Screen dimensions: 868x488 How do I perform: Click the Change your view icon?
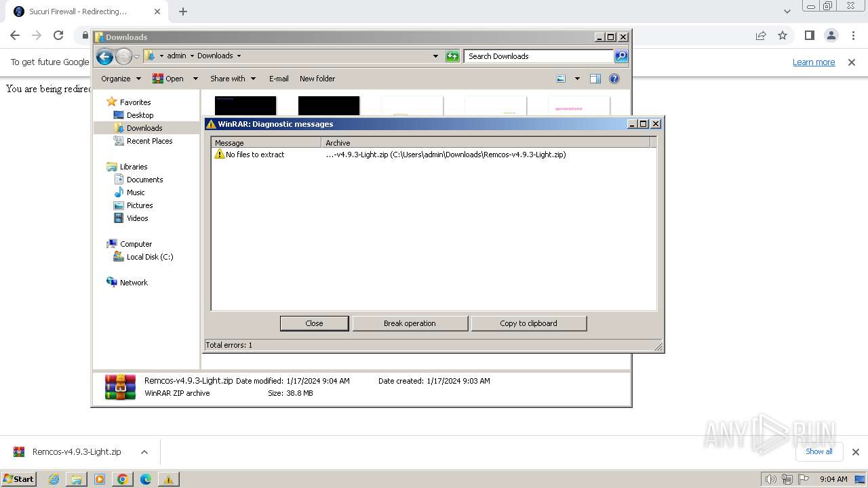561,79
